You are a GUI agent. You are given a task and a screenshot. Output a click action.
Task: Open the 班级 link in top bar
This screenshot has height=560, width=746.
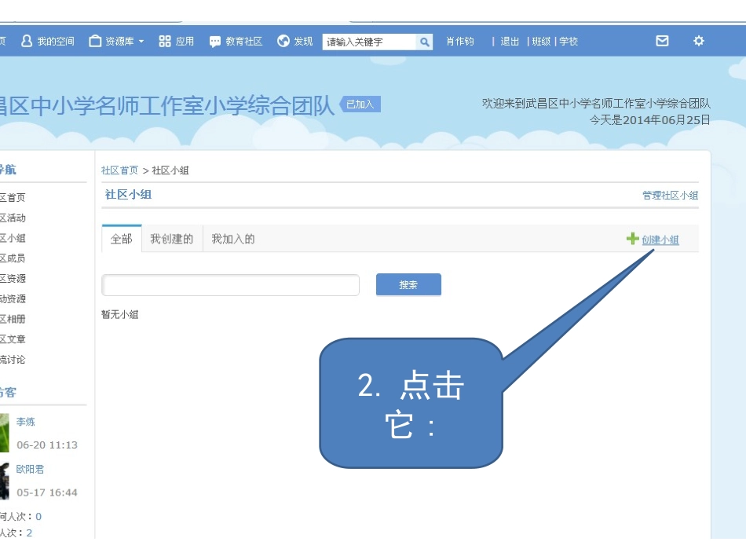pyautogui.click(x=541, y=42)
